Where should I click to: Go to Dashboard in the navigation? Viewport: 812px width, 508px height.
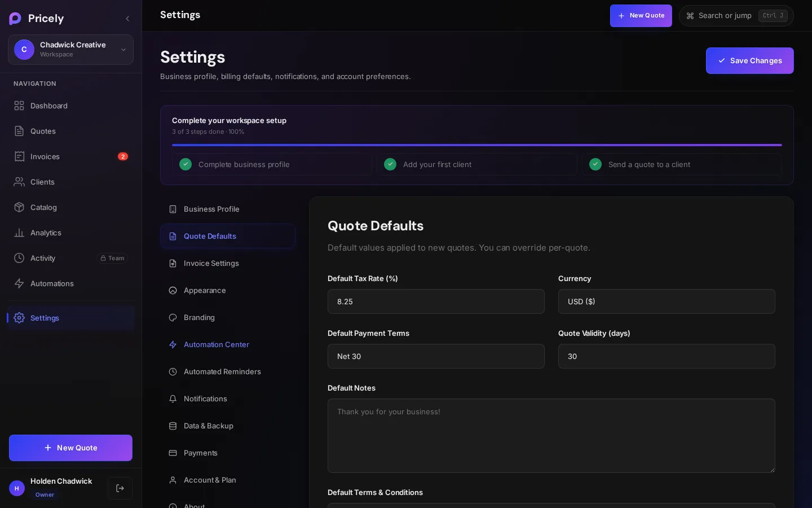pyautogui.click(x=70, y=106)
